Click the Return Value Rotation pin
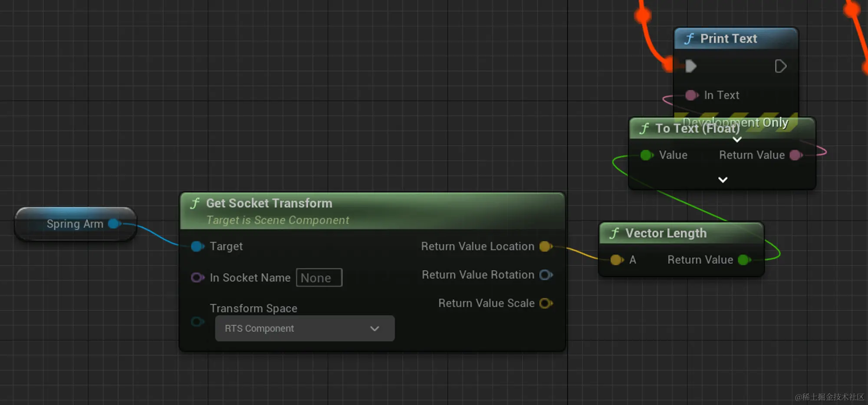 coord(546,275)
